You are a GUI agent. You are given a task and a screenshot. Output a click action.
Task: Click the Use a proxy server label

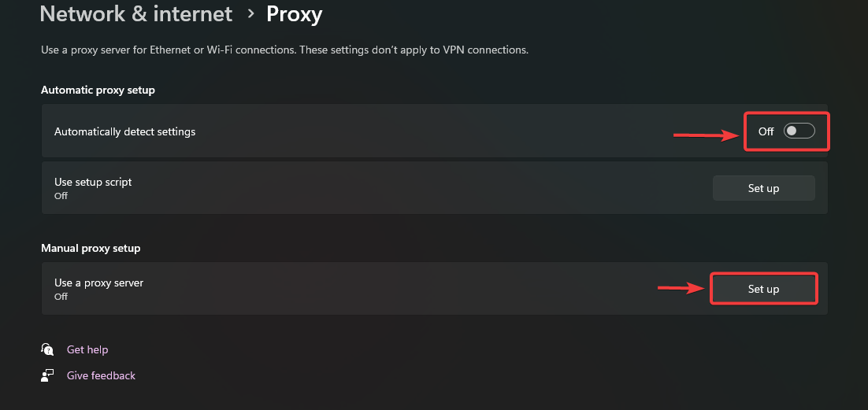pyautogui.click(x=98, y=283)
